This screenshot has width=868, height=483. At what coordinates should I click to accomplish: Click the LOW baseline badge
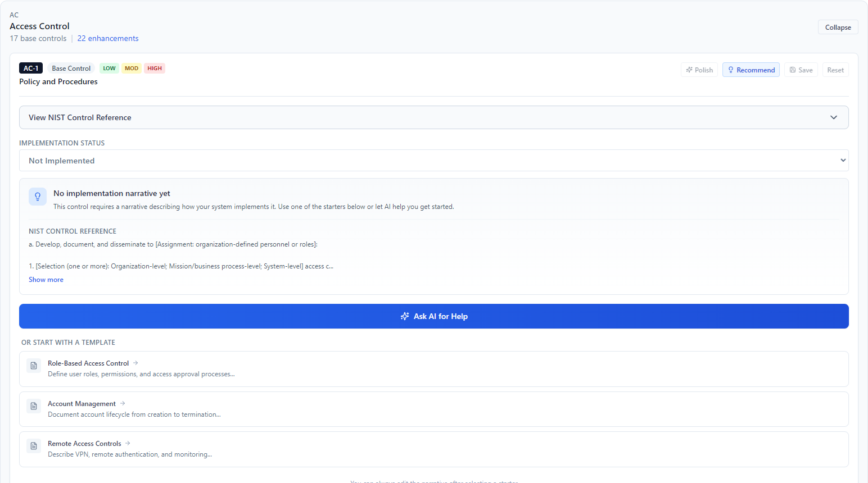tap(109, 68)
